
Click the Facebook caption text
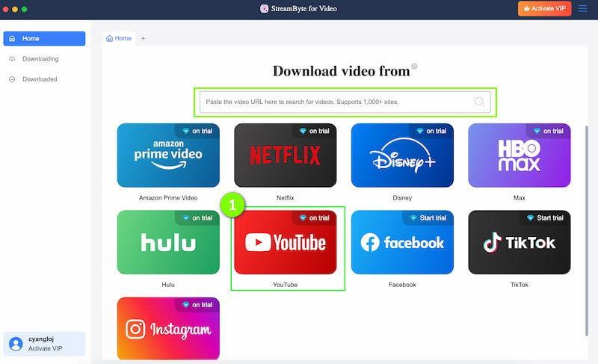click(x=402, y=285)
